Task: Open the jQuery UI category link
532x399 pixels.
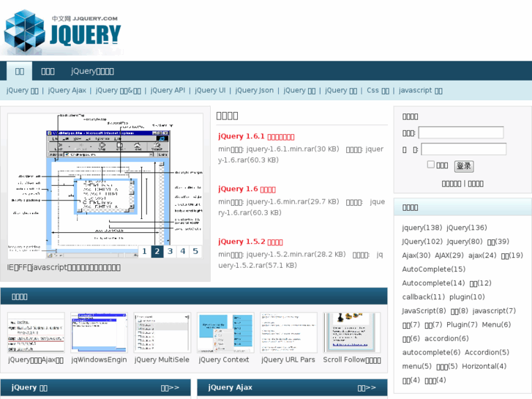Action: pyautogui.click(x=210, y=90)
